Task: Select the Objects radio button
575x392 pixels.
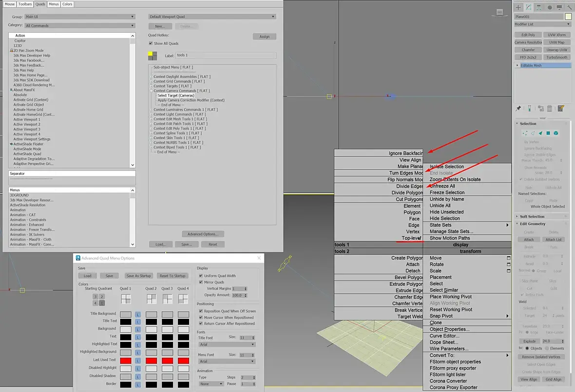Action: point(527,348)
